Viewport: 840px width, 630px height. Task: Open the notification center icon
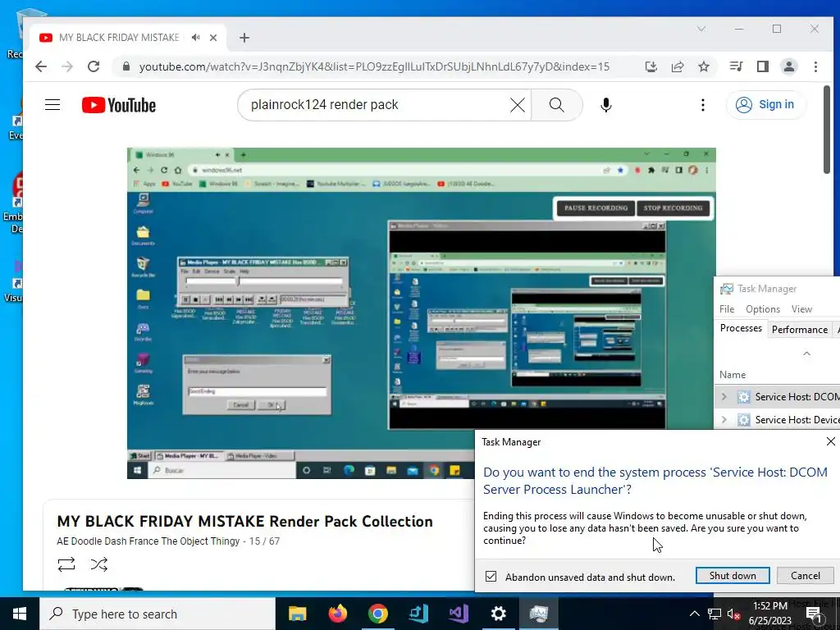click(814, 614)
